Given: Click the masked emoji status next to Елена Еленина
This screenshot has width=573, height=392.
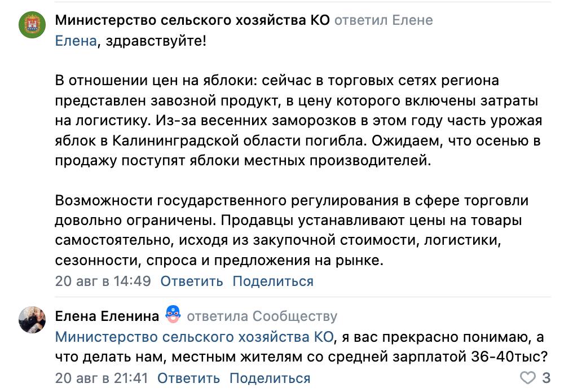Looking at the screenshot, I should click(x=173, y=315).
